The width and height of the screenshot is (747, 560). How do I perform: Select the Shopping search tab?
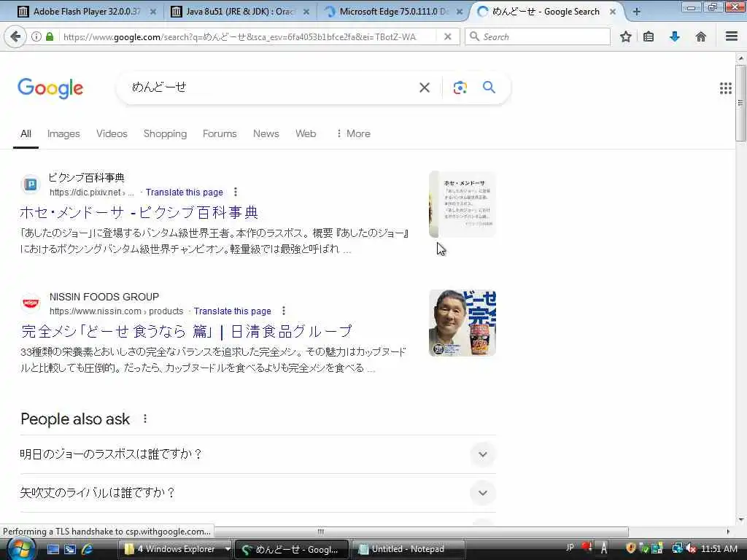(x=165, y=134)
